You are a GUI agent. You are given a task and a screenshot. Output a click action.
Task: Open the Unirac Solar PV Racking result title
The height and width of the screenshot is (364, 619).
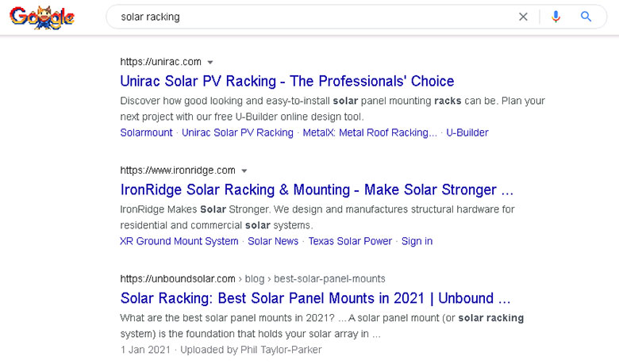point(286,81)
